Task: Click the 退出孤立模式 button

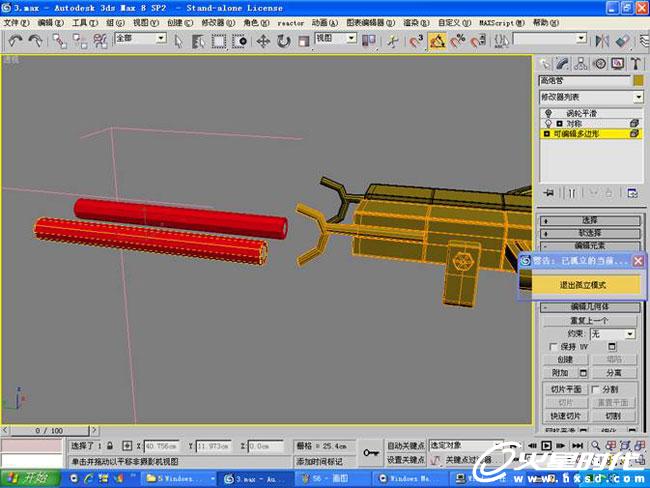Action: coord(582,285)
